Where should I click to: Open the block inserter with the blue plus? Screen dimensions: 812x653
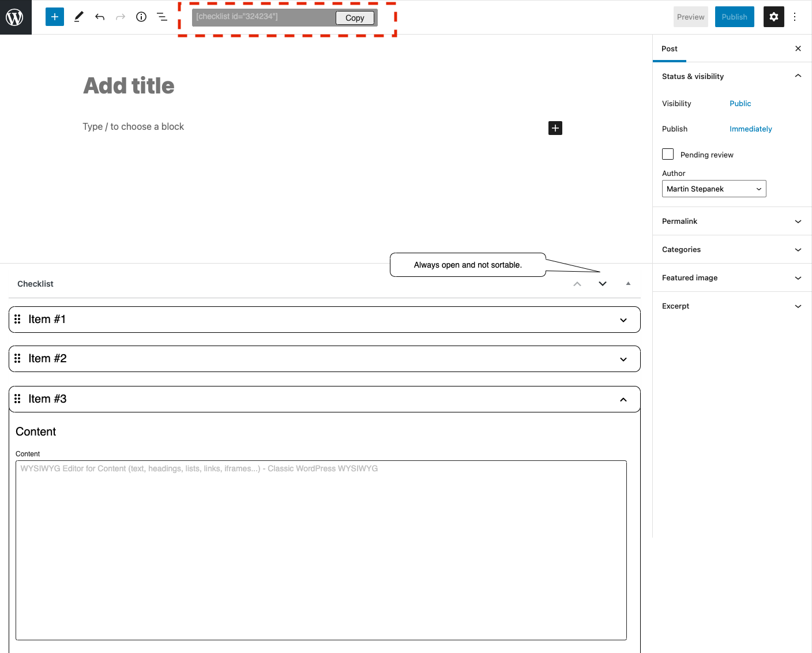[x=55, y=17]
